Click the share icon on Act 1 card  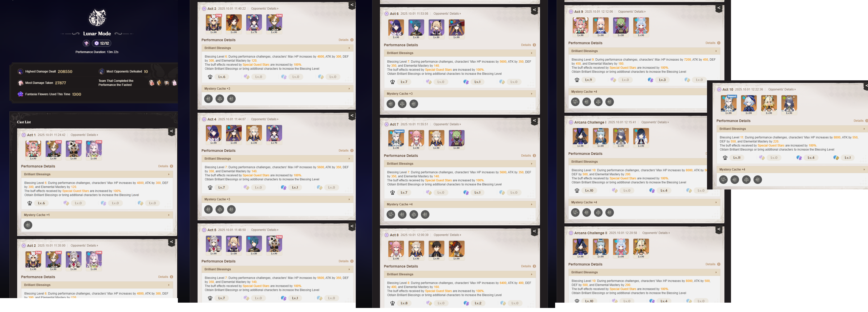(x=172, y=132)
